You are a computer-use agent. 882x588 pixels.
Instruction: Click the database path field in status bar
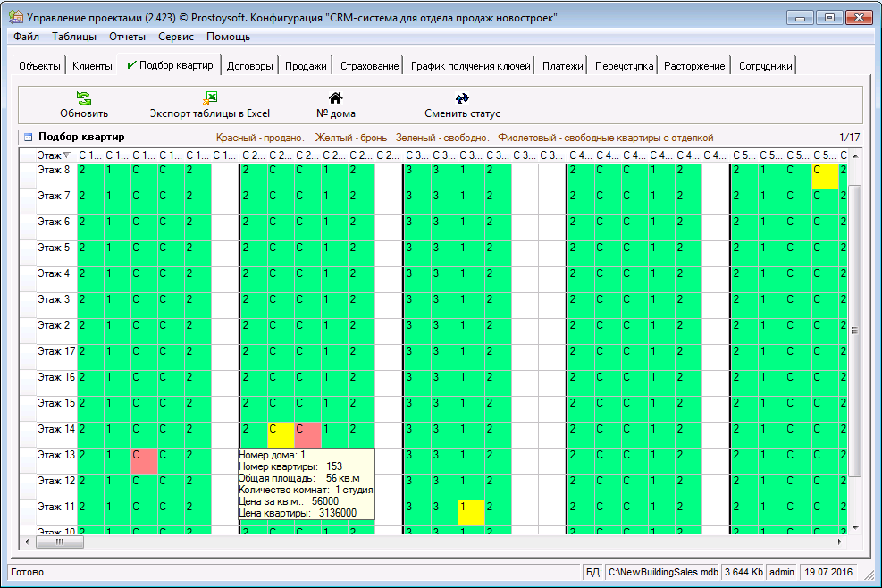(x=661, y=572)
